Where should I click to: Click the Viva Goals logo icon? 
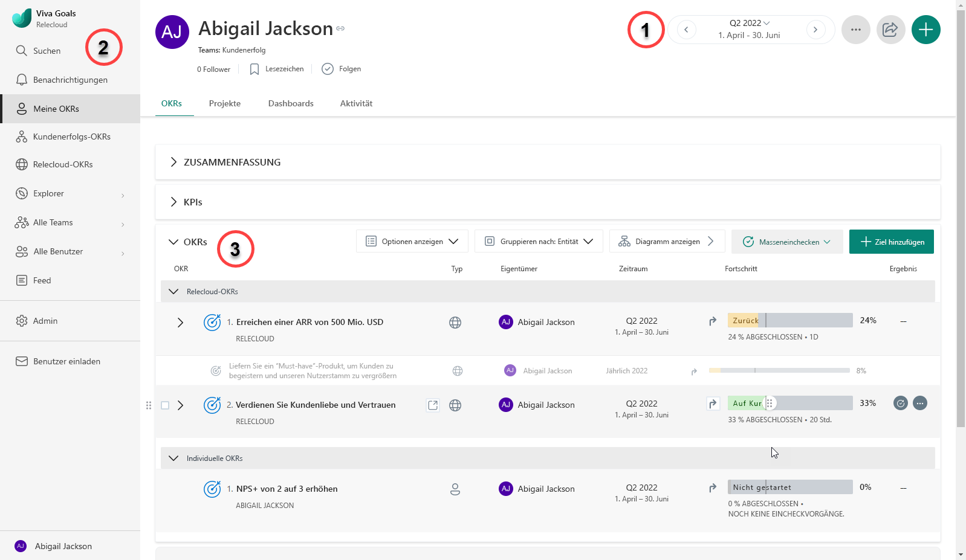22,18
